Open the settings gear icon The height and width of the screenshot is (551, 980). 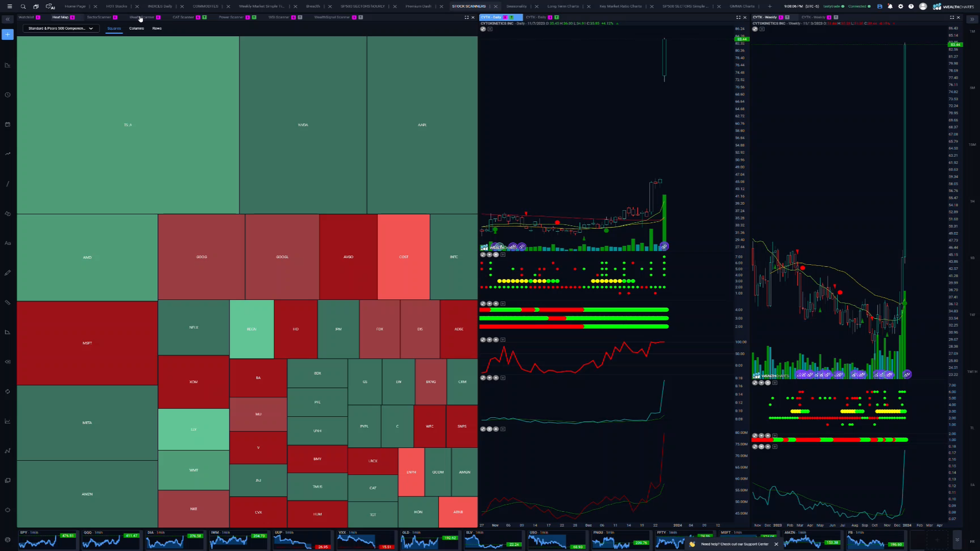[x=900, y=7]
